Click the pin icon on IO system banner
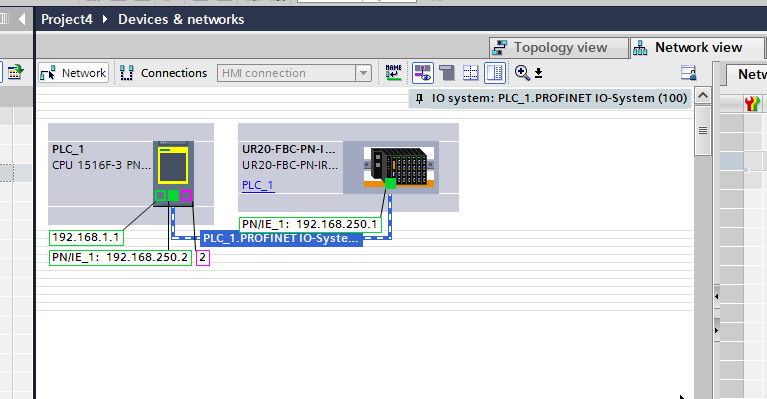This screenshot has height=399, width=767. click(419, 98)
